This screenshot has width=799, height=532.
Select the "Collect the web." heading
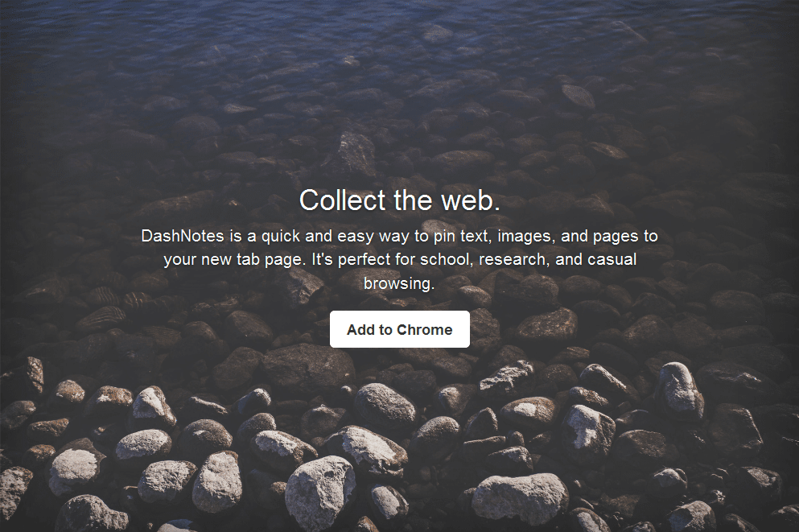pos(399,200)
